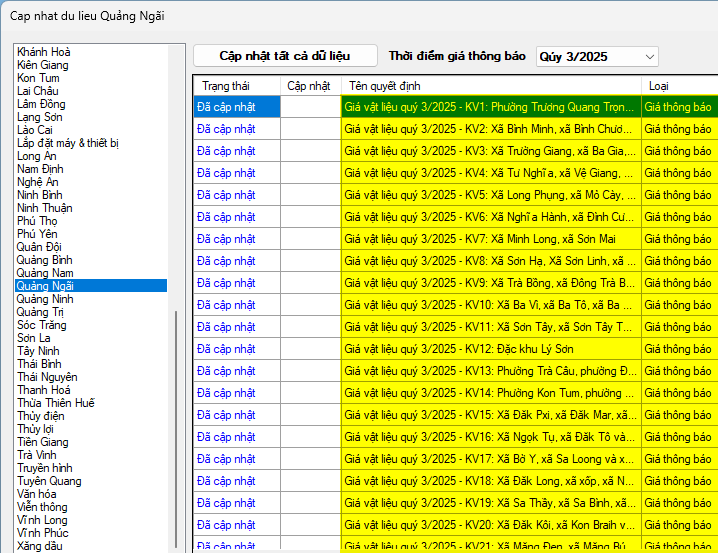This screenshot has width=718, height=553.
Task: Select the KV7 Xã Minh Long decision row
Action: click(490, 239)
